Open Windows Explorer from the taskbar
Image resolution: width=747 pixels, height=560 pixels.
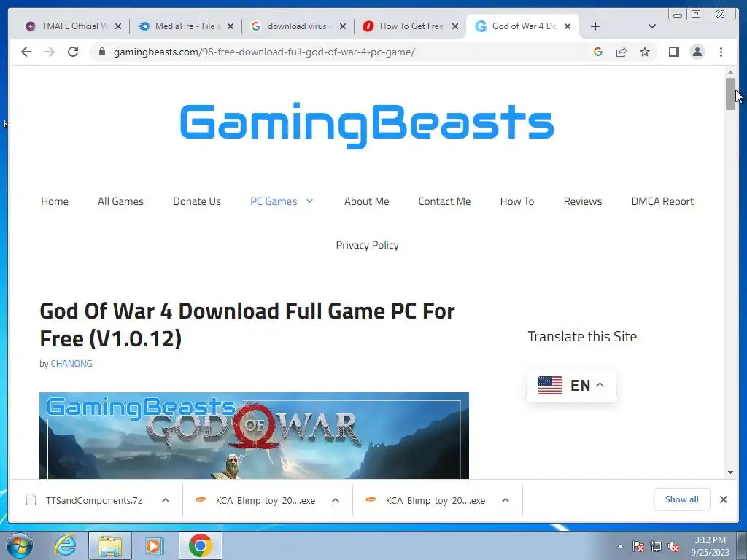(110, 545)
